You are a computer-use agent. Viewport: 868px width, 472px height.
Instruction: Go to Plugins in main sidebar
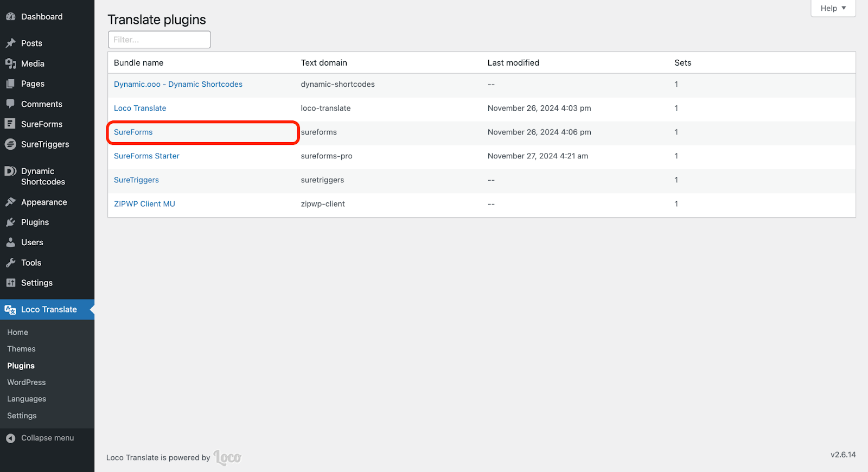[x=35, y=222]
